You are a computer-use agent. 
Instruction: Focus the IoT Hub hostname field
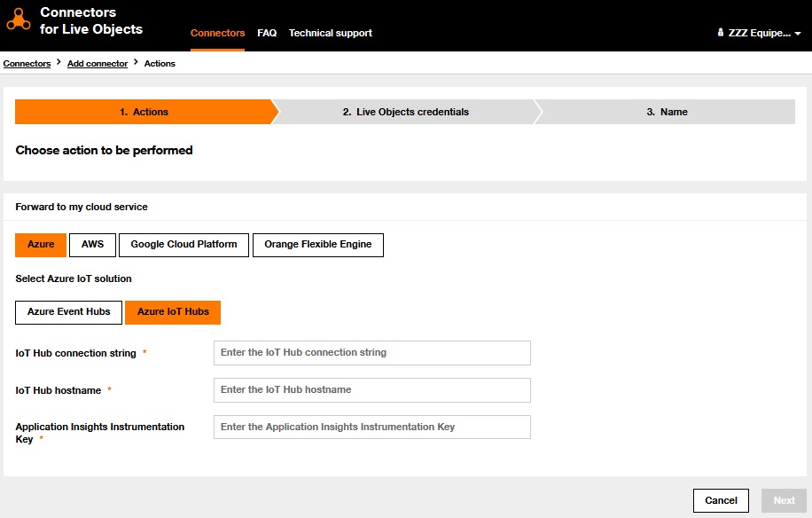point(372,390)
